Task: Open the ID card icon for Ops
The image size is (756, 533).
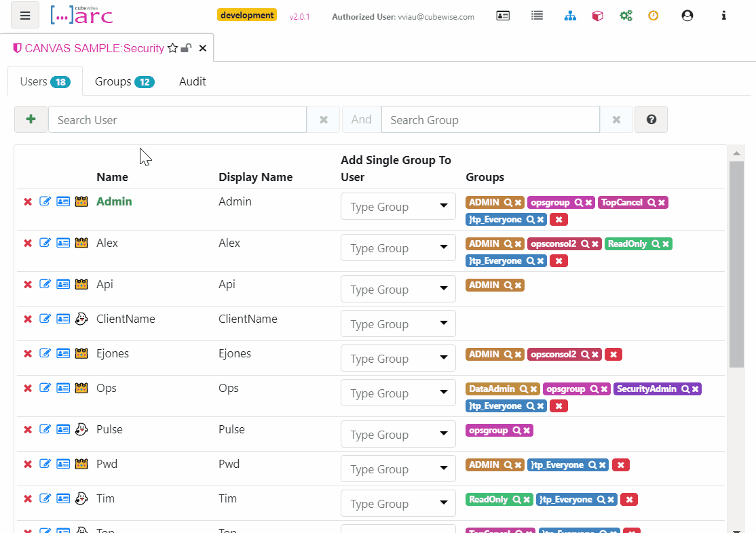Action: point(63,389)
